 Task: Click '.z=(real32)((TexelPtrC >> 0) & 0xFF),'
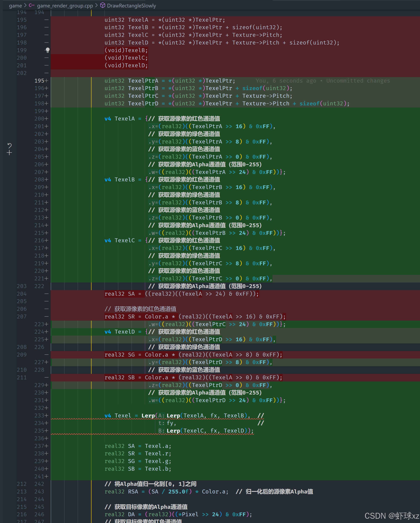(x=210, y=278)
